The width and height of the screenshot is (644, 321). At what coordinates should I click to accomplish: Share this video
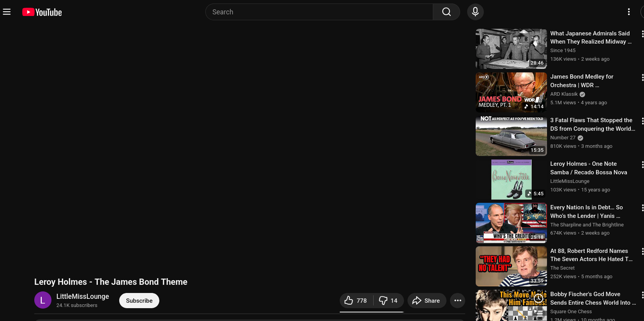[426, 300]
